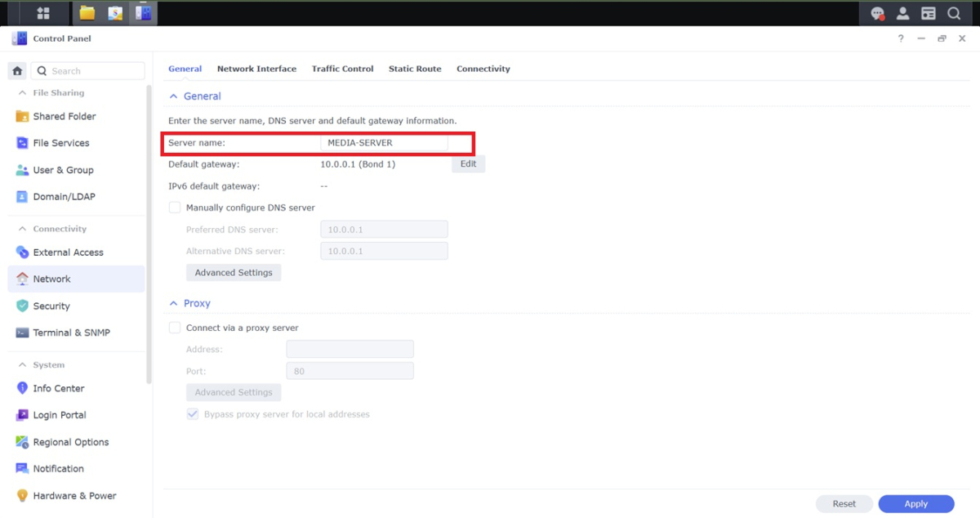The image size is (980, 518).
Task: Maximize the Control Panel window
Action: click(x=942, y=38)
